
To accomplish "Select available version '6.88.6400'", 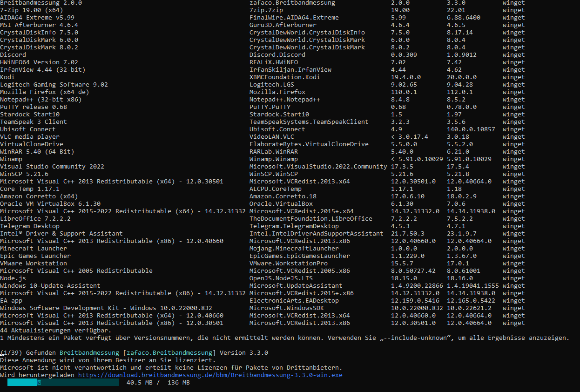I will point(464,18).
